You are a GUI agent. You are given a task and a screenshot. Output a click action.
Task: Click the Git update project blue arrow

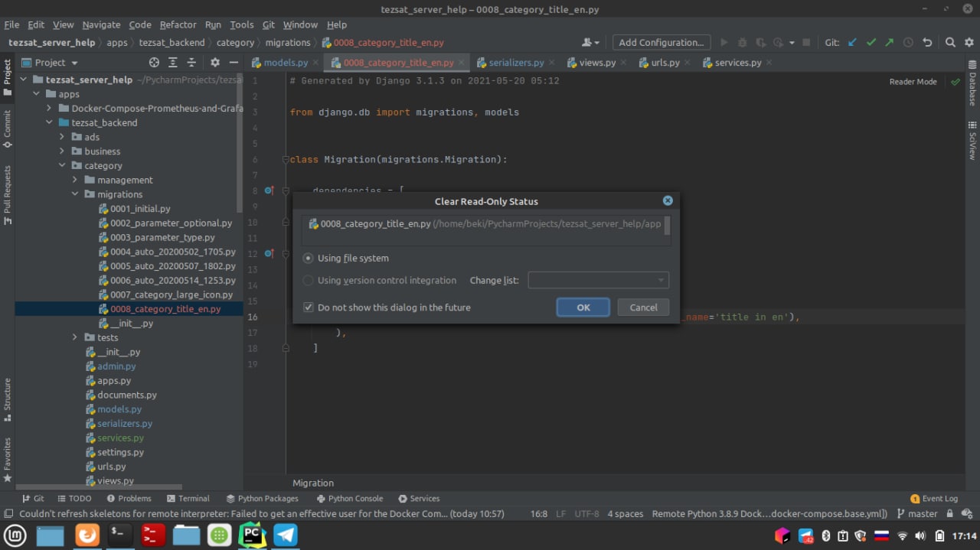pos(853,43)
